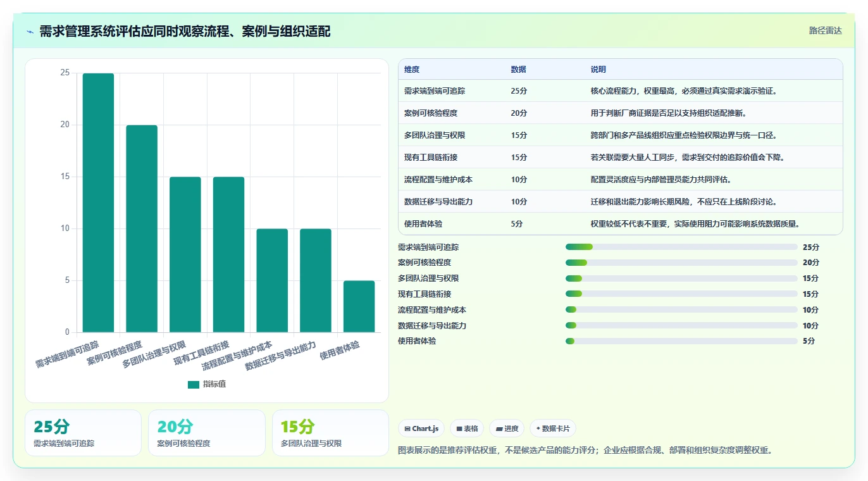Click the 表格 chip
The image size is (868, 481).
click(x=466, y=428)
